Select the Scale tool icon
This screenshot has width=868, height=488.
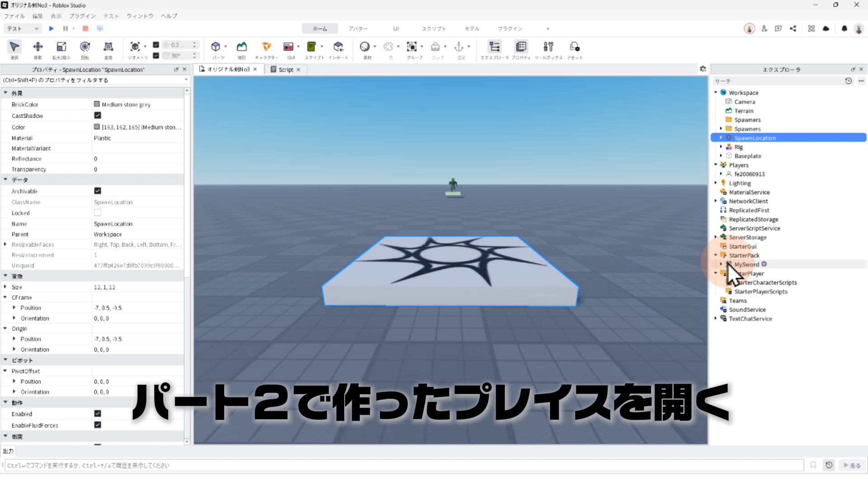61,47
